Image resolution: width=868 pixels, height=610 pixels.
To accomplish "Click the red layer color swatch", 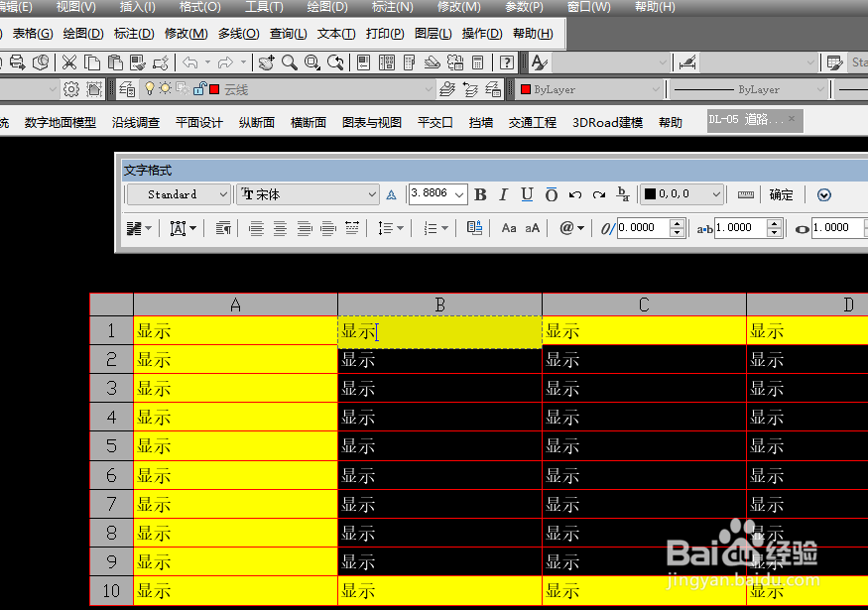I will click(x=213, y=88).
